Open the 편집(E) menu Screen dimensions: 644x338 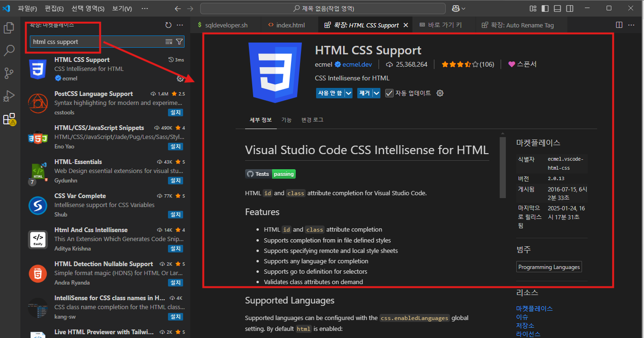pos(54,9)
